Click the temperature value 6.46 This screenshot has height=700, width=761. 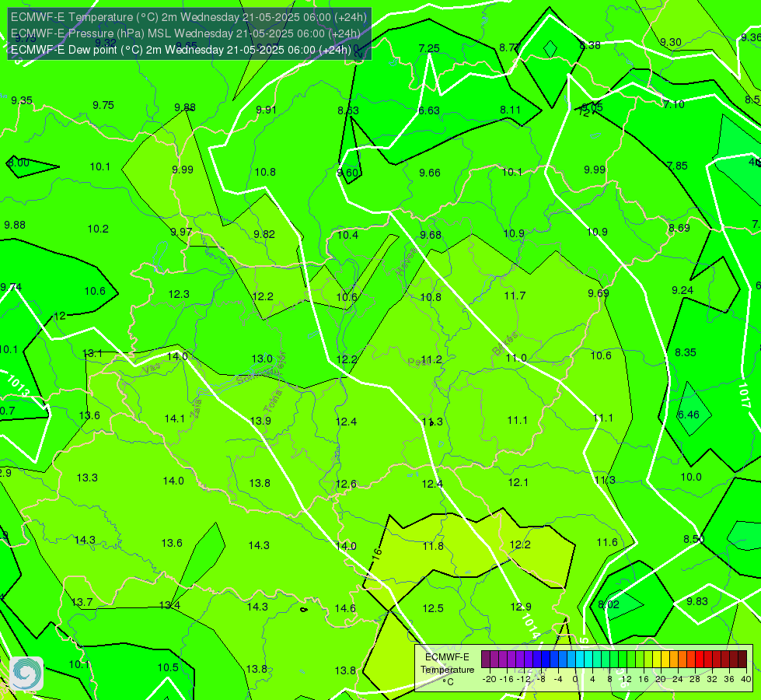tap(688, 415)
